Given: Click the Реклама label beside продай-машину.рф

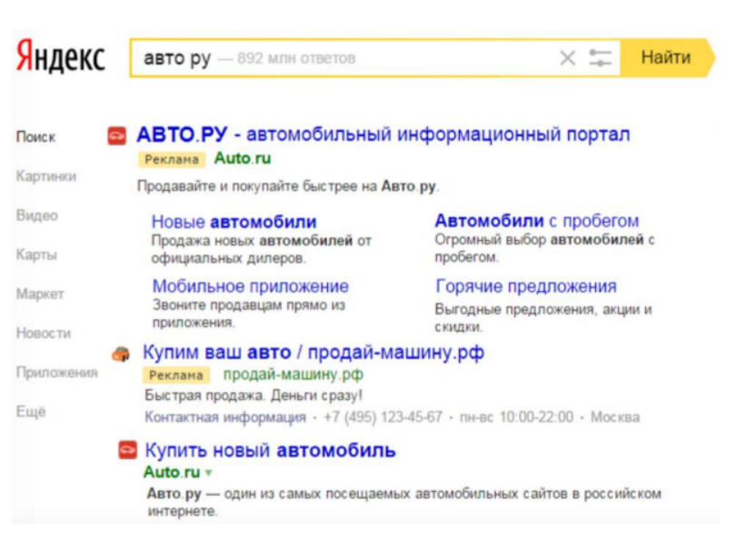Looking at the screenshot, I should pyautogui.click(x=176, y=375).
